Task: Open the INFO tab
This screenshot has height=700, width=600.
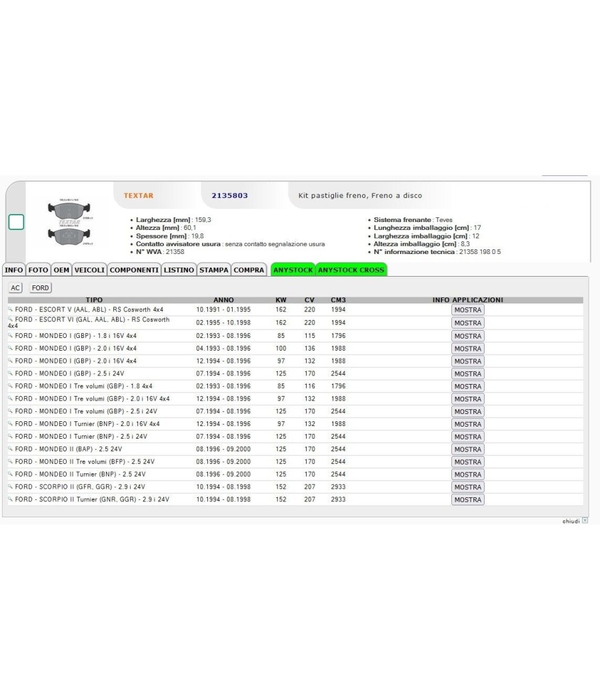Action: point(14,270)
